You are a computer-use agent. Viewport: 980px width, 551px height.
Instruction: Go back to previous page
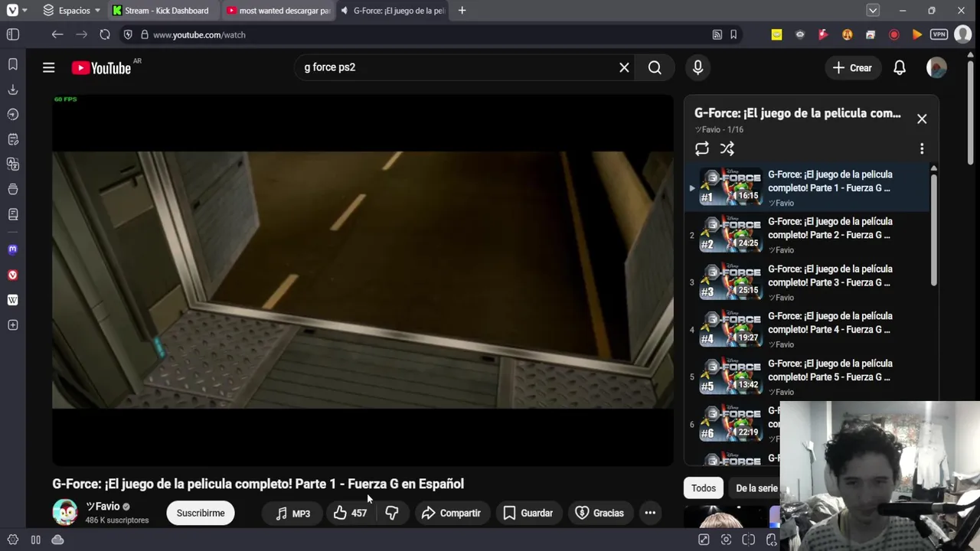tap(57, 34)
